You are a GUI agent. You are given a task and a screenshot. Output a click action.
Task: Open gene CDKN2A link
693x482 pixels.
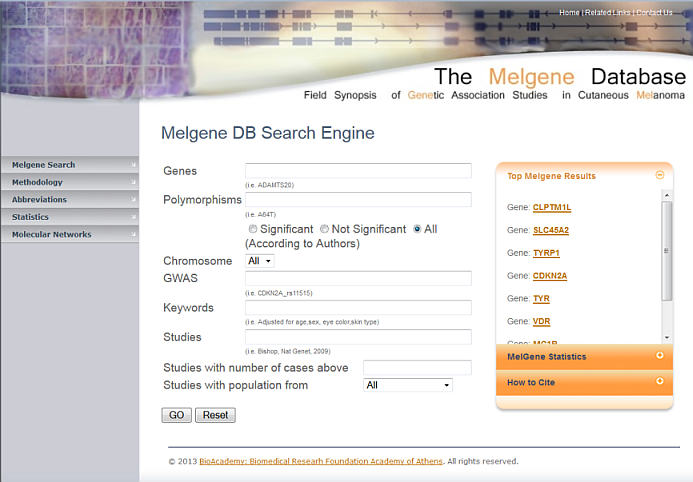point(550,276)
